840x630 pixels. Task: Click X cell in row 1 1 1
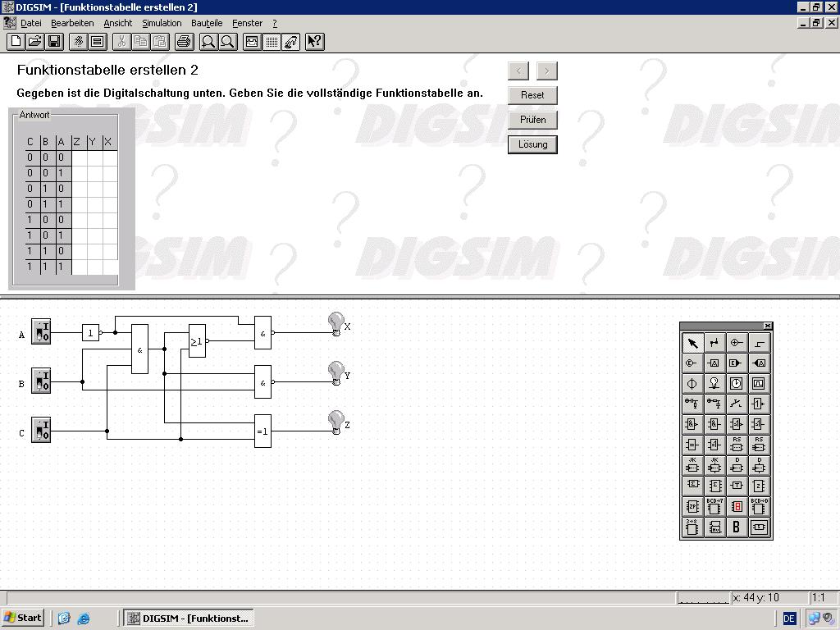click(x=111, y=267)
